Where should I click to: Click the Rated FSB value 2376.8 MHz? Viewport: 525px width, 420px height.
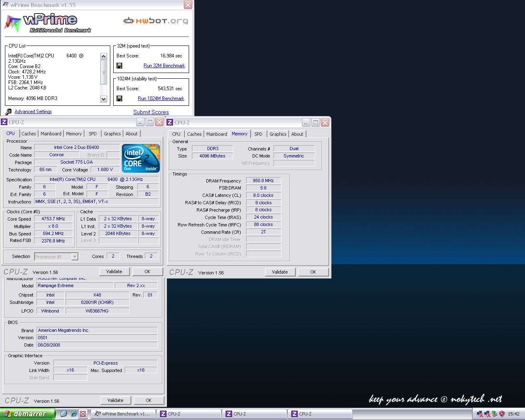[x=53, y=241]
